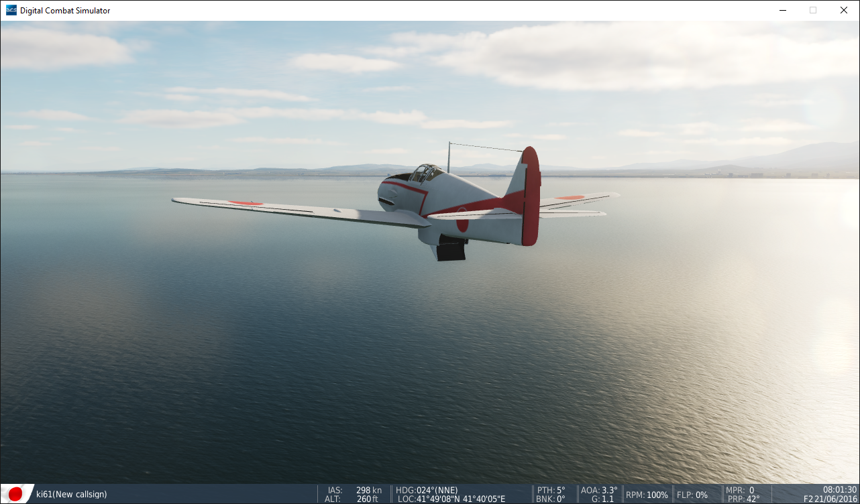Screen dimensions: 860x504
Task: Click the FLP 0% flaps readout
Action: [x=692, y=495]
